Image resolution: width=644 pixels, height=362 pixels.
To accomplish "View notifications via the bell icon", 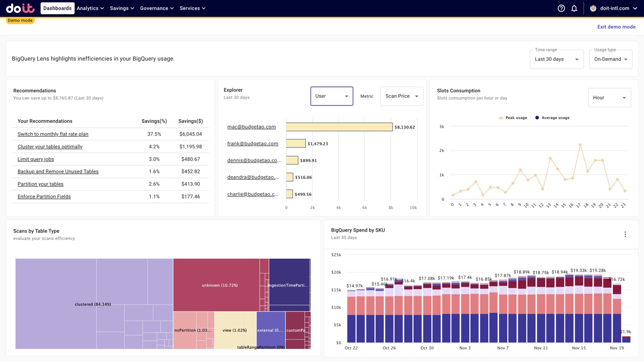I will [x=574, y=8].
